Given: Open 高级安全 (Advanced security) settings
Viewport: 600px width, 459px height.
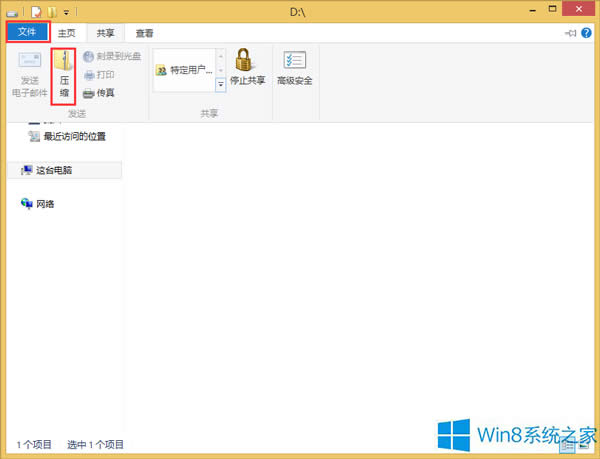Looking at the screenshot, I should coord(295,62).
